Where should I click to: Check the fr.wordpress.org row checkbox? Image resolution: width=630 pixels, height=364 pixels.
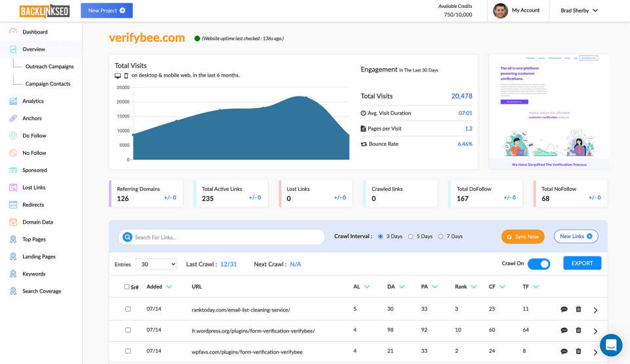click(128, 330)
